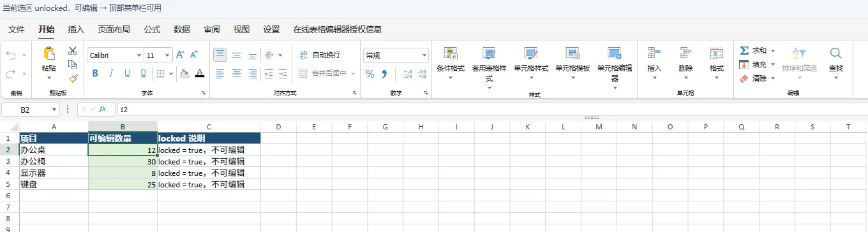Decrease indent
This screenshot has width=868, height=232.
pyautogui.click(x=269, y=73)
